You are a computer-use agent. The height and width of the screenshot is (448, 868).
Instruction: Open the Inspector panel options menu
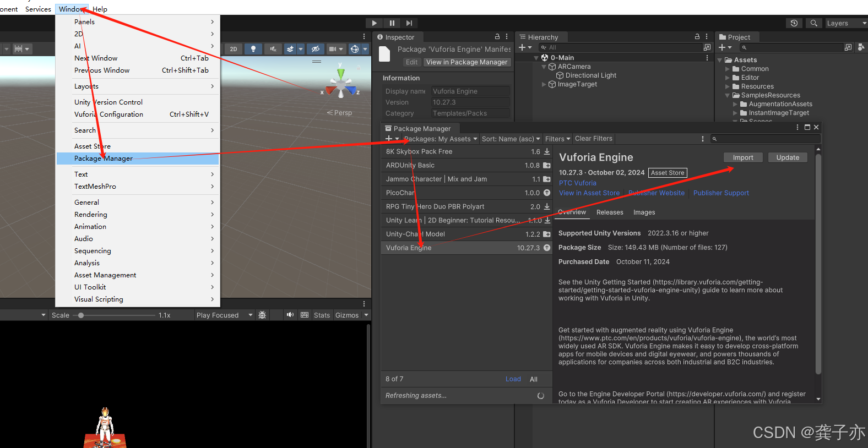[507, 37]
